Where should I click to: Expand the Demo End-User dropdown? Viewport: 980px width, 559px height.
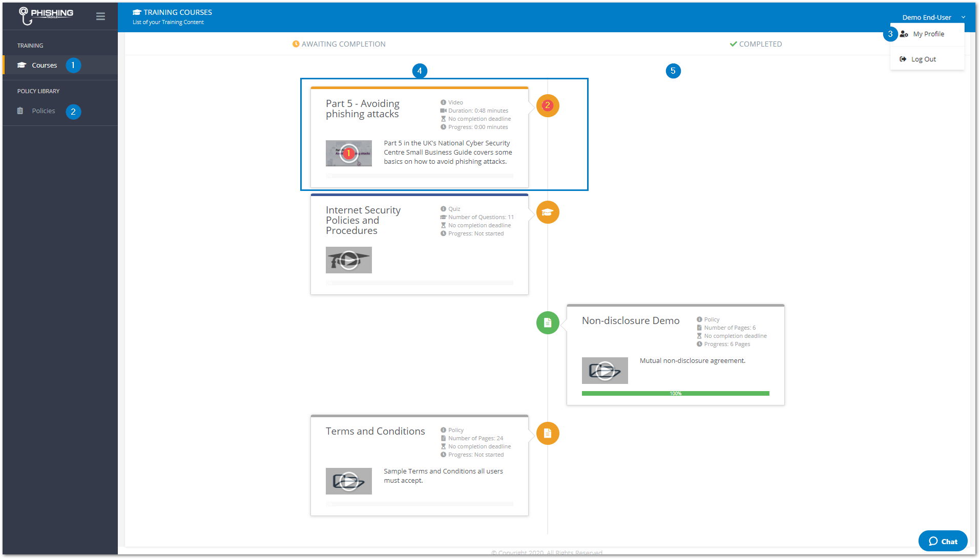[933, 17]
